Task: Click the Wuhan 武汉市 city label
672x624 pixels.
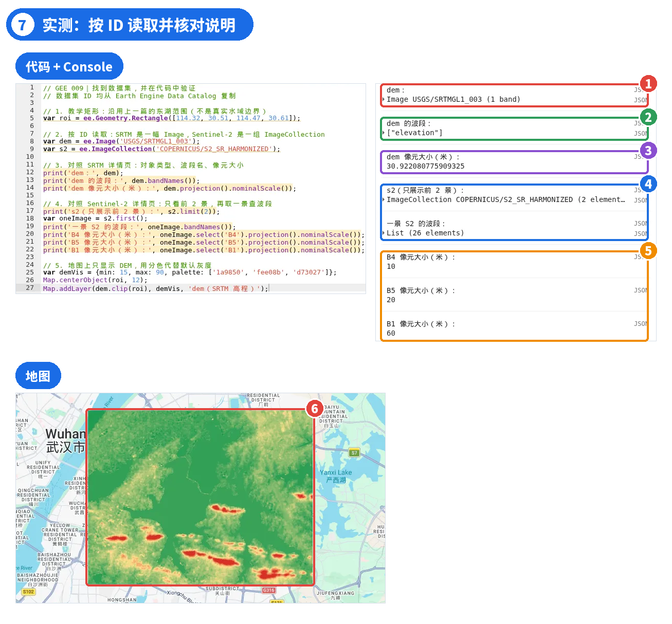Action: point(66,441)
